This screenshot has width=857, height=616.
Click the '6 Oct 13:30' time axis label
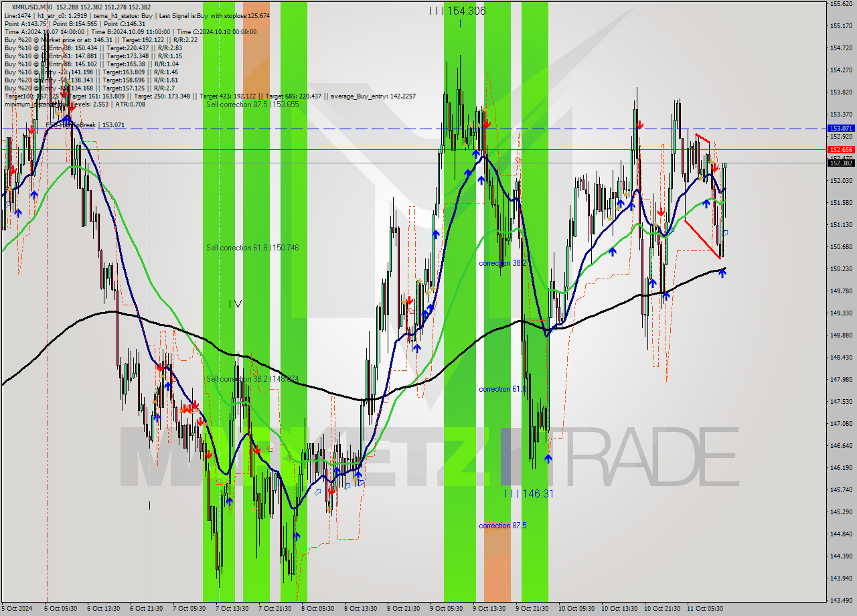[x=104, y=609]
